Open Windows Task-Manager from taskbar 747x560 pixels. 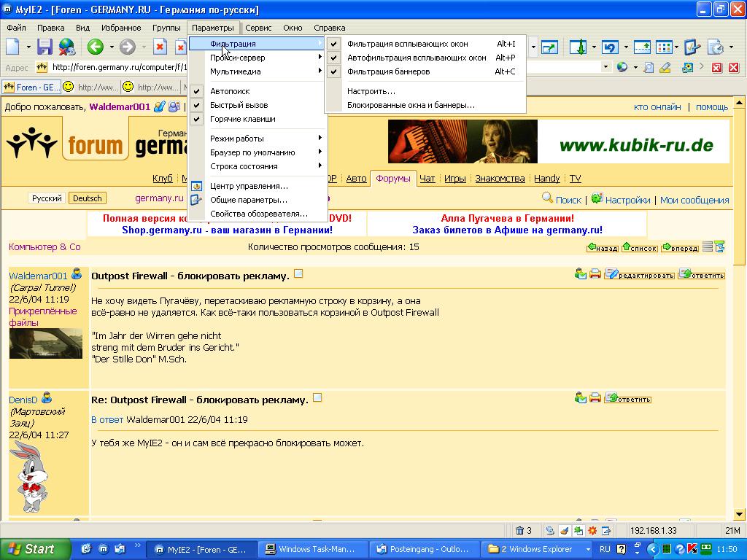pos(314,549)
